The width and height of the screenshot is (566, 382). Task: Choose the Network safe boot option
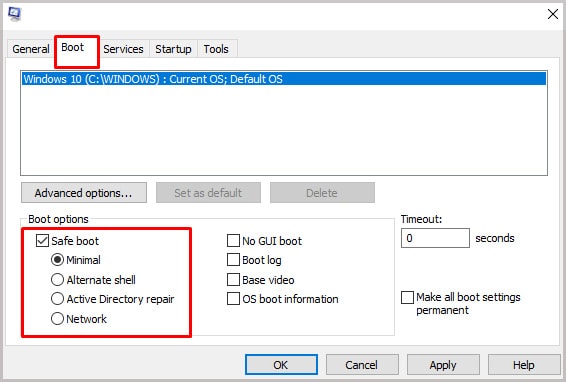(57, 319)
